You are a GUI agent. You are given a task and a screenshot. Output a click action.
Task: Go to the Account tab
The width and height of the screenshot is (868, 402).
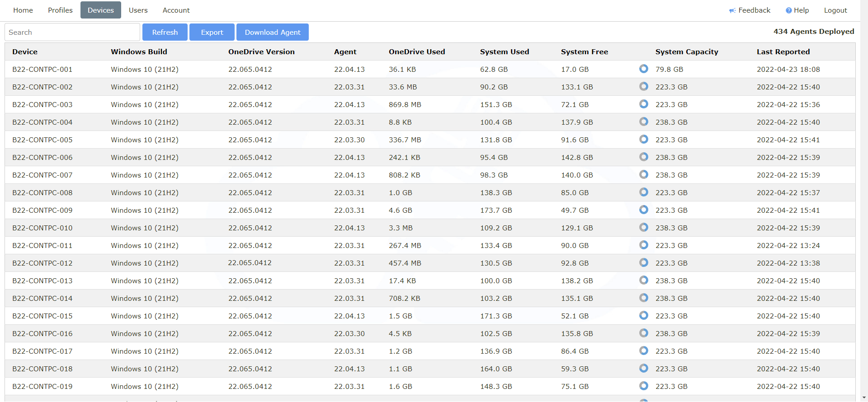point(176,10)
